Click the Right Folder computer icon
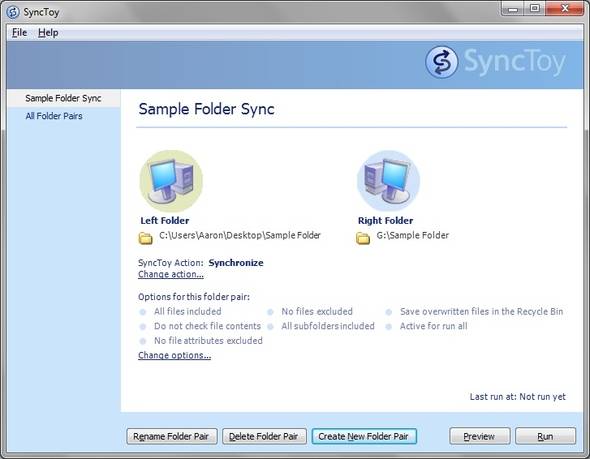The width and height of the screenshot is (590, 459). (x=388, y=181)
